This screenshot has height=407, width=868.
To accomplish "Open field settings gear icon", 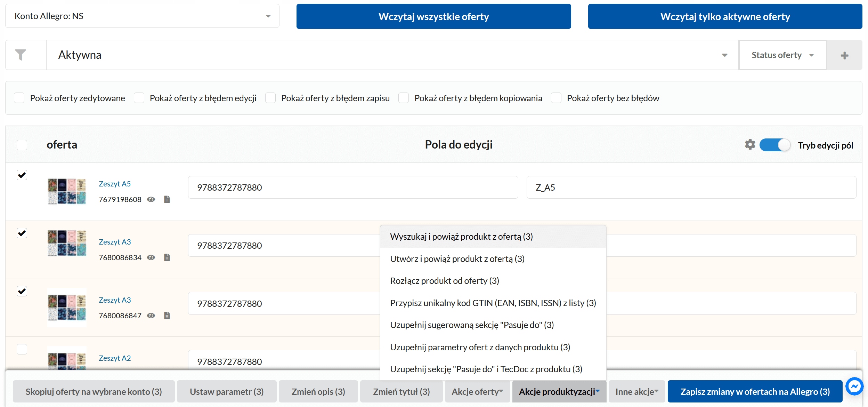I will pos(750,145).
